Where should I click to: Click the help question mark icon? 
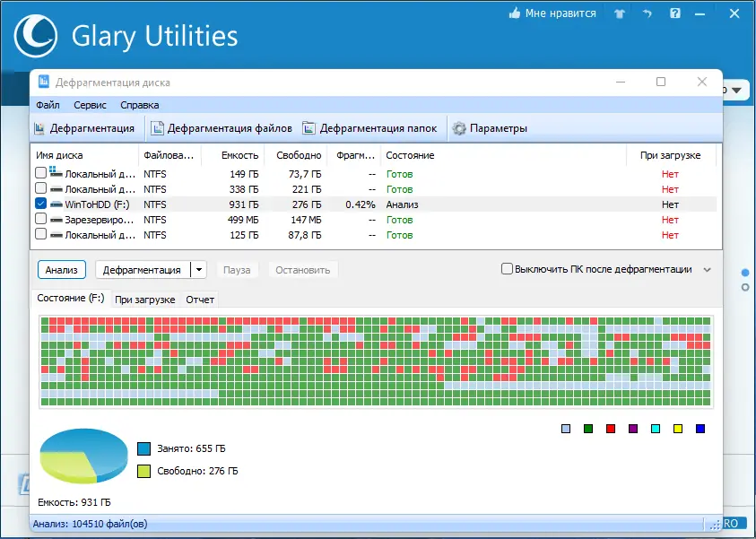(x=674, y=13)
